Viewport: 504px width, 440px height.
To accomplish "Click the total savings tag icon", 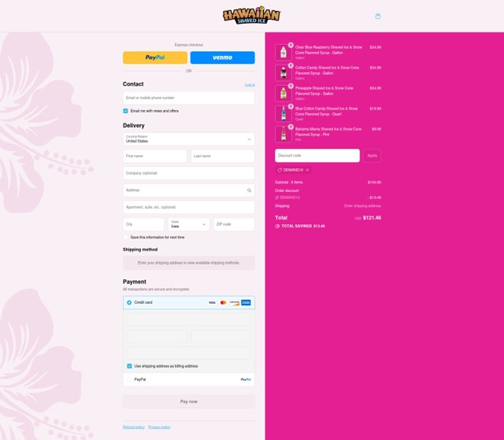I will pyautogui.click(x=277, y=226).
